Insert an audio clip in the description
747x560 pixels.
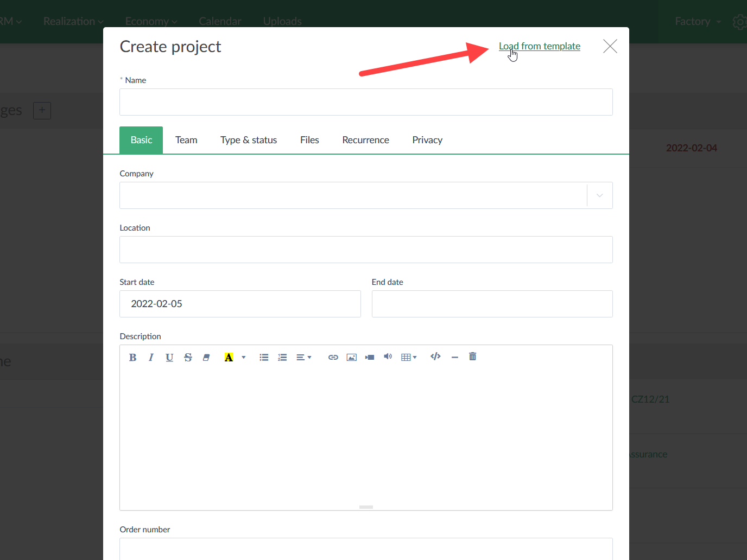tap(388, 357)
